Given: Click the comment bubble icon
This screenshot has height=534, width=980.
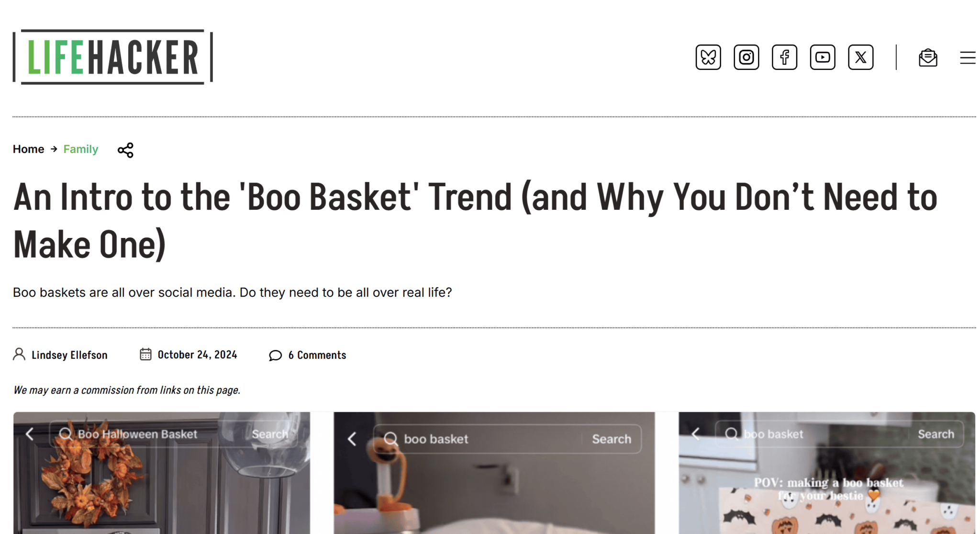Looking at the screenshot, I should (275, 355).
